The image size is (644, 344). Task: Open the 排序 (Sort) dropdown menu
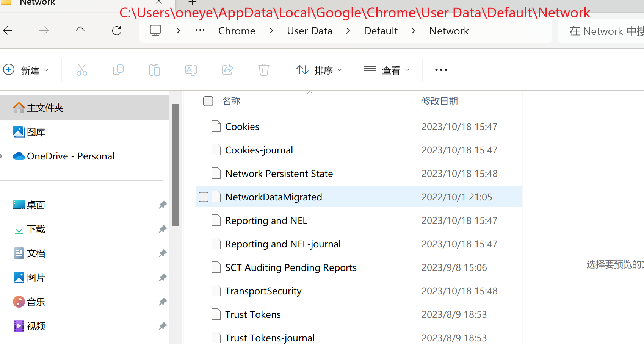point(319,70)
